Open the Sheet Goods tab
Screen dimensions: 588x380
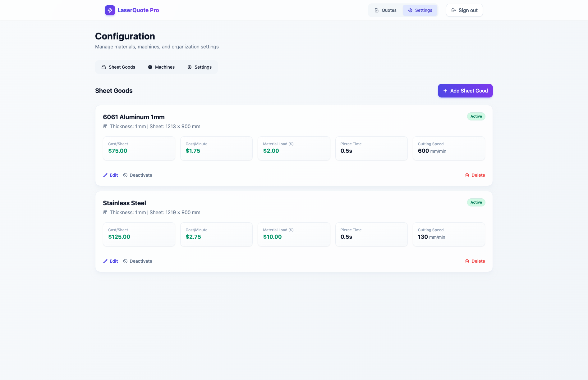[x=118, y=67]
